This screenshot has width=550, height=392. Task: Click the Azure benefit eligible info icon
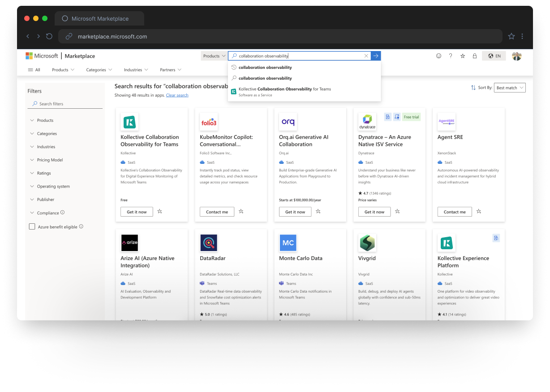point(81,226)
